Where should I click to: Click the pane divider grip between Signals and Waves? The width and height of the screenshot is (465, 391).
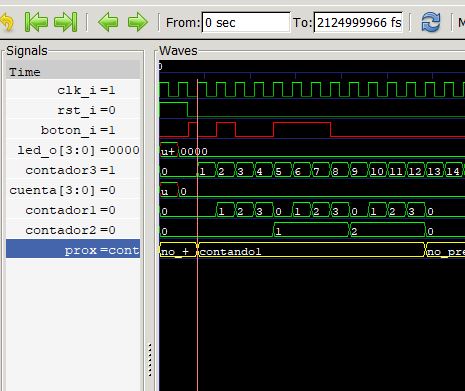click(150, 360)
